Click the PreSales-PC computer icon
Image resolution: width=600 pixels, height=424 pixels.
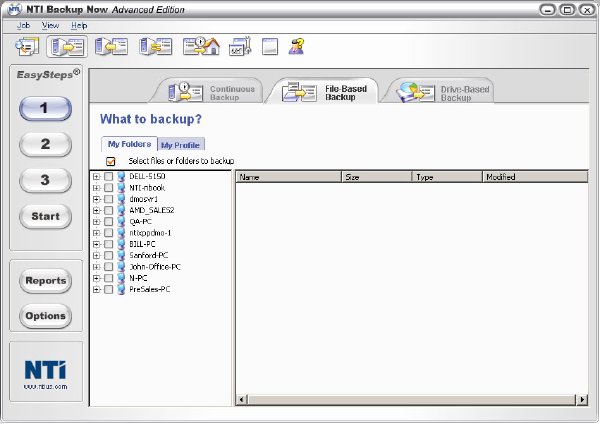pyautogui.click(x=121, y=289)
